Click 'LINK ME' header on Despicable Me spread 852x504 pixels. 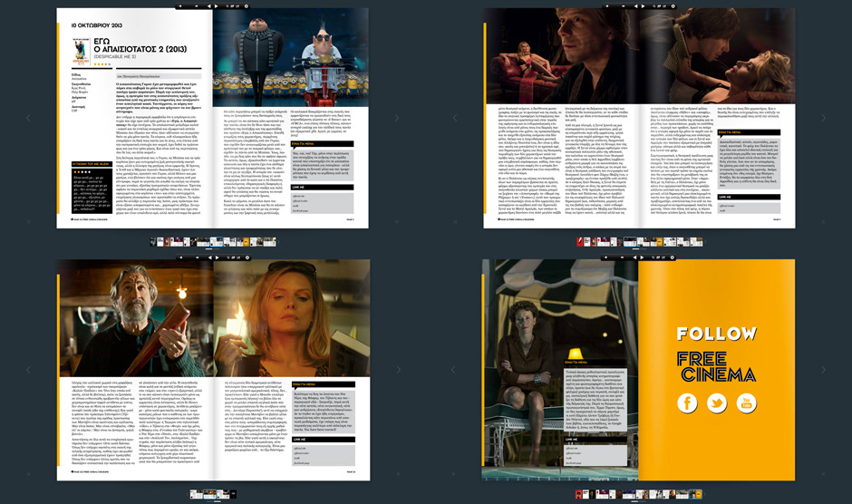(x=323, y=187)
